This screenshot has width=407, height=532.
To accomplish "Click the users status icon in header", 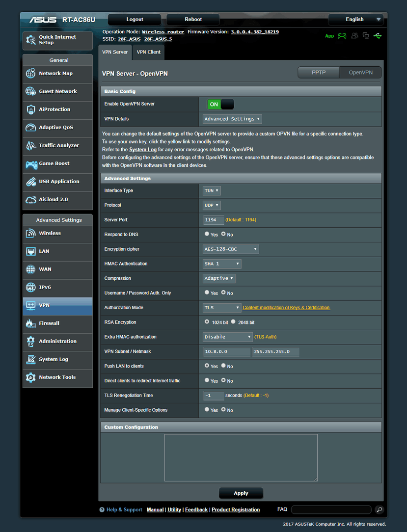I will [354, 36].
